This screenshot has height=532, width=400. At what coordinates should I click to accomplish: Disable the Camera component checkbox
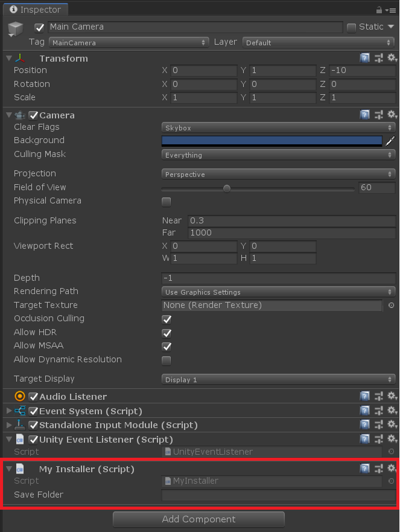33,115
